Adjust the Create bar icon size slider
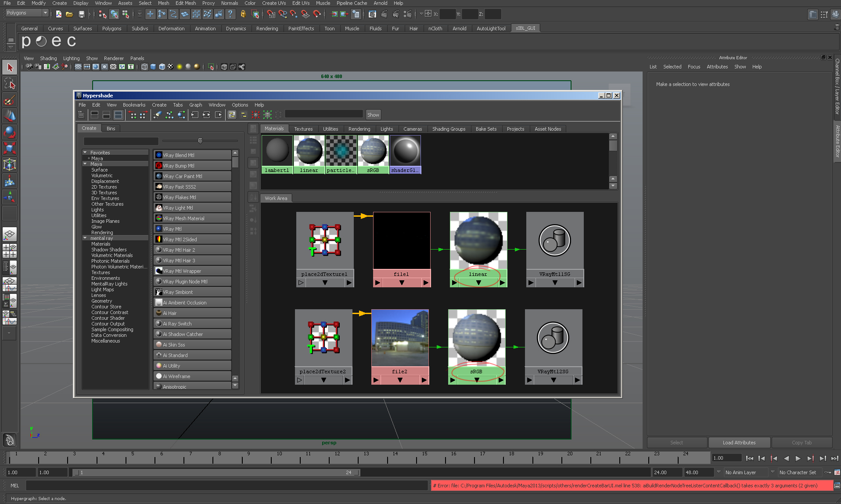Screen dimensions: 841x504 click(x=200, y=141)
